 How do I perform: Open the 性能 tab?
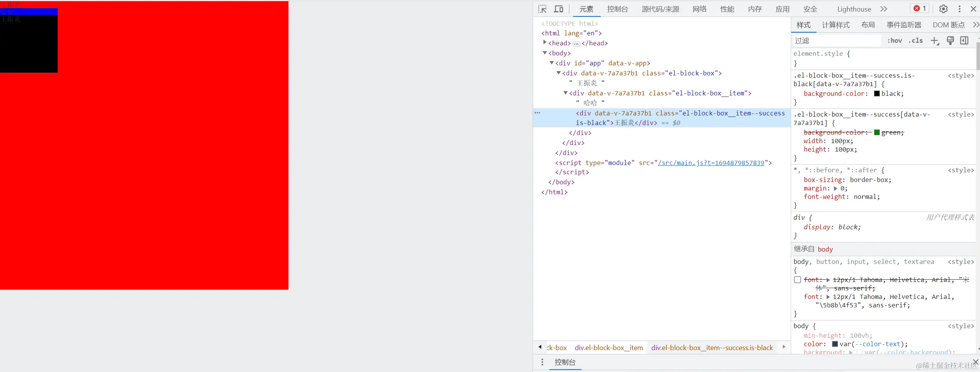[727, 9]
